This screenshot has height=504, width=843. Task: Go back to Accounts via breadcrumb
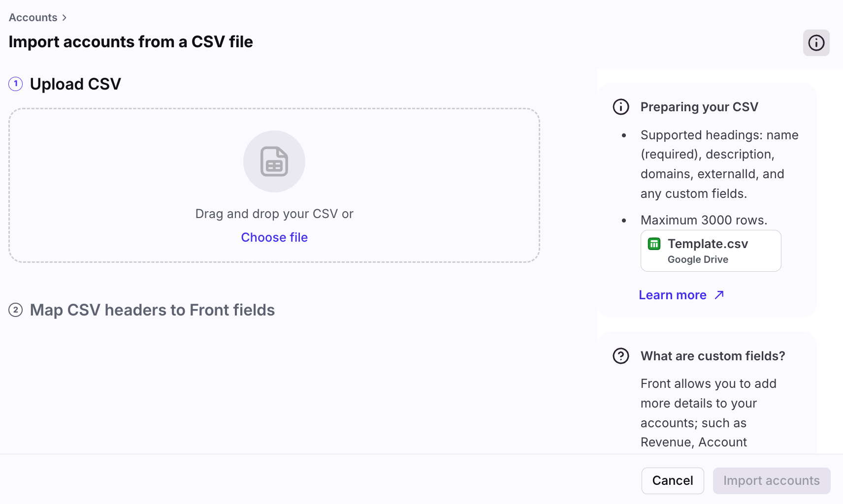coord(33,18)
